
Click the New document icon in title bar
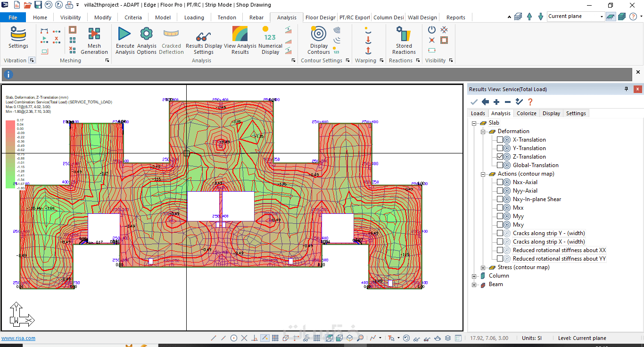[17, 5]
